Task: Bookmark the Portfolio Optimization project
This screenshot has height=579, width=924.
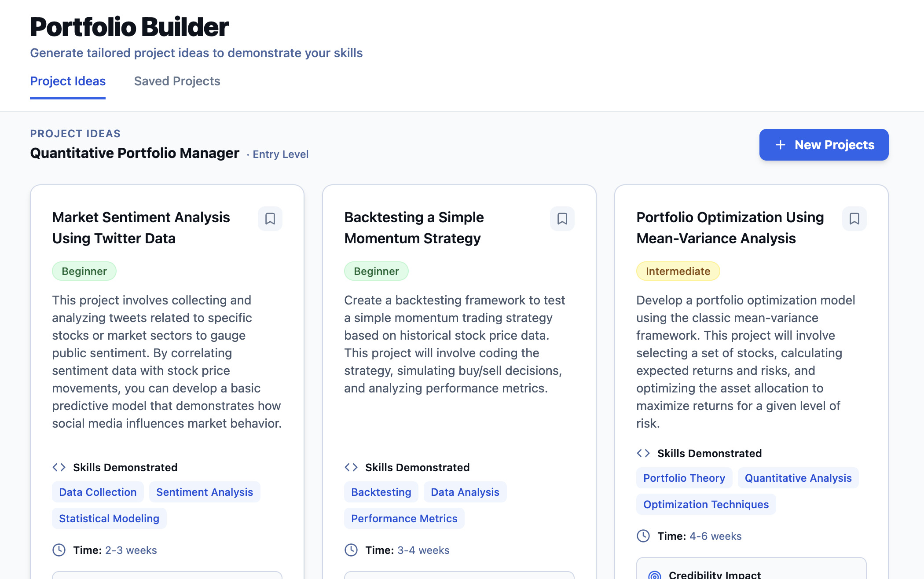Action: coord(854,219)
